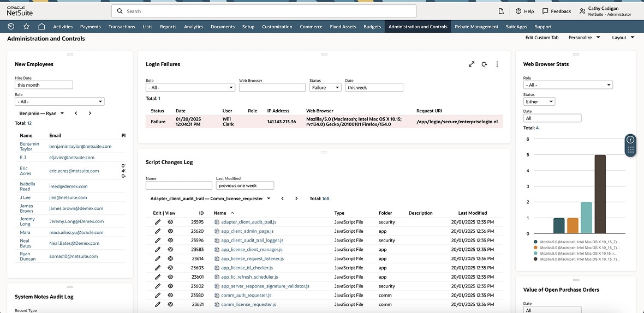The height and width of the screenshot is (313, 644).
Task: View app_client_admin_page.js using the eye icon
Action: [x=170, y=231]
